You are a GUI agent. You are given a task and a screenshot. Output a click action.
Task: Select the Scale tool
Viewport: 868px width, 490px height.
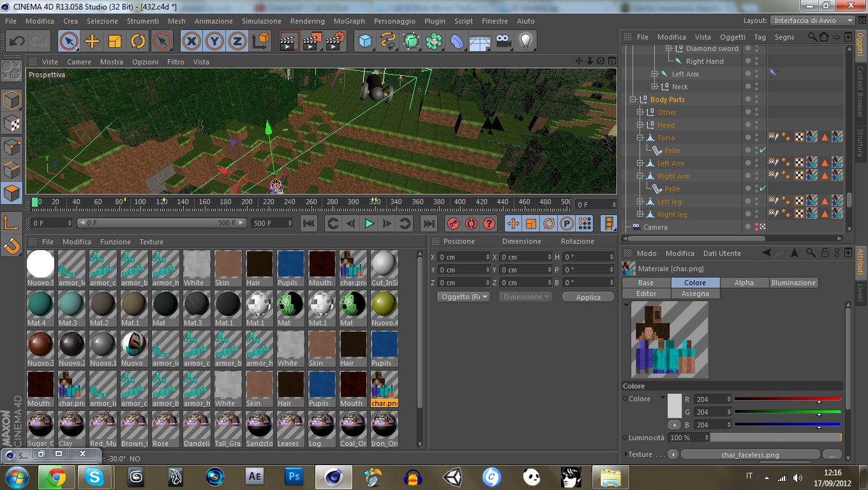pyautogui.click(x=115, y=41)
